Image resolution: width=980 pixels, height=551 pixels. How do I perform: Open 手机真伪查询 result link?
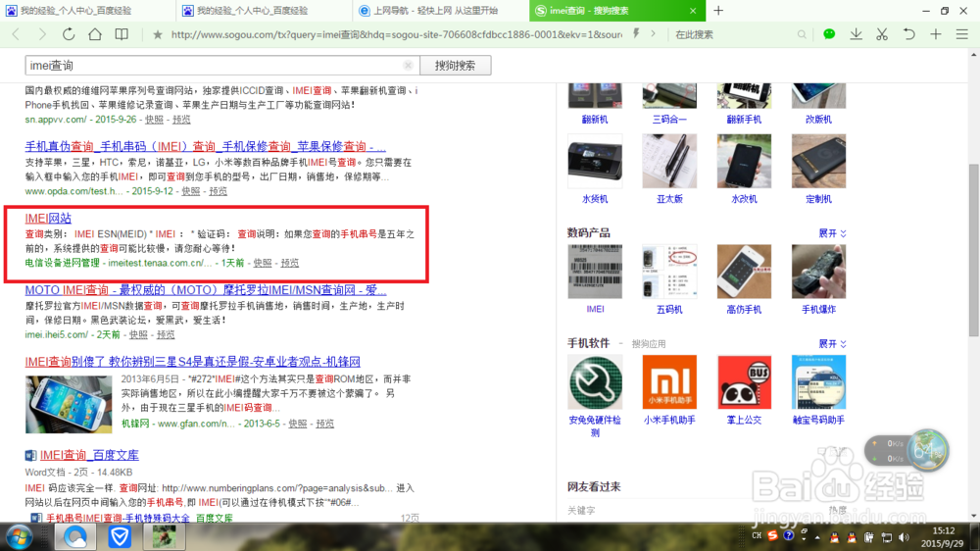point(205,146)
